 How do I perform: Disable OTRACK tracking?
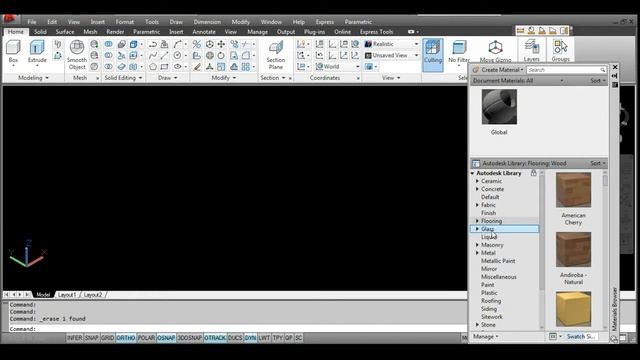(215, 338)
